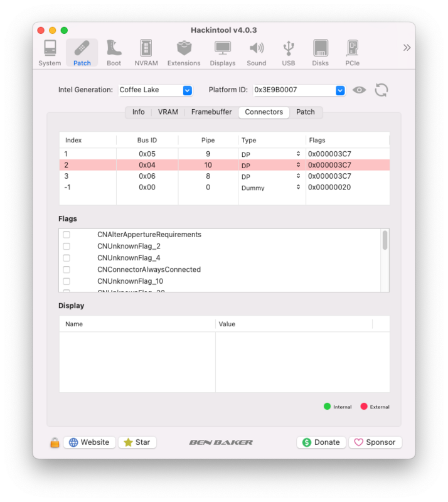The height and width of the screenshot is (502, 448).
Task: Select Bus ID 0x05 cell
Action: click(147, 154)
